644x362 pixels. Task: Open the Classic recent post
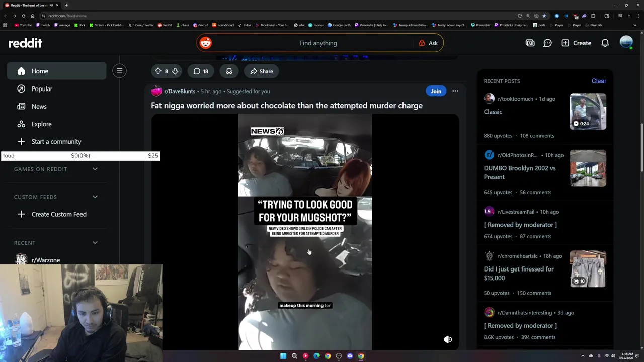pyautogui.click(x=493, y=112)
